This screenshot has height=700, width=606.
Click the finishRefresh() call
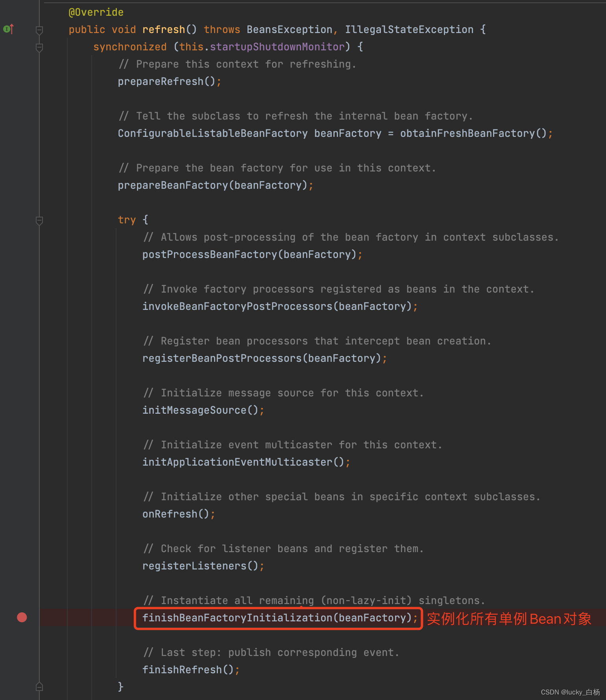188,670
